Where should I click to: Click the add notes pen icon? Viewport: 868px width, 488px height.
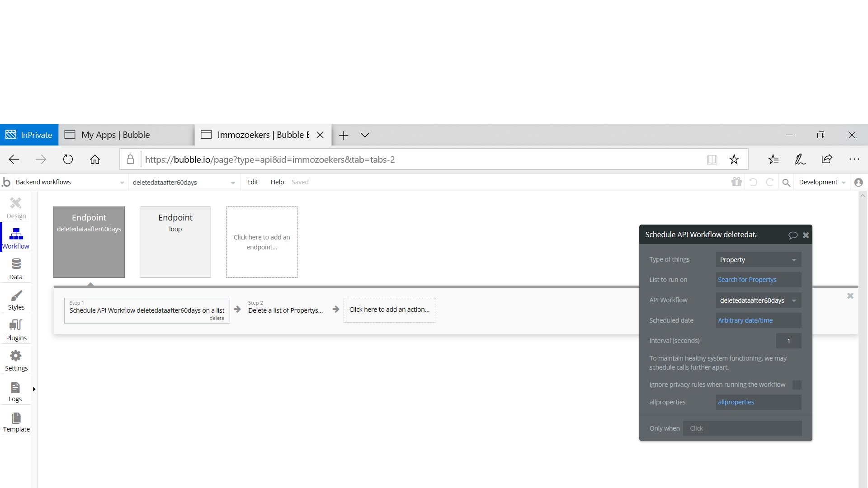[800, 159]
